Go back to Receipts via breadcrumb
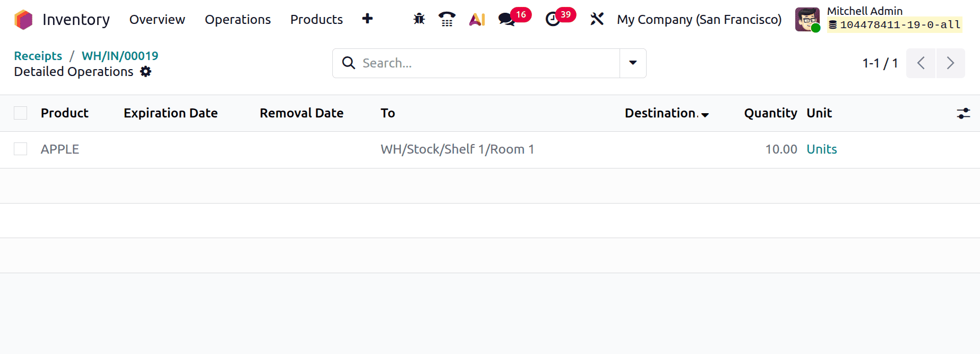 [38, 55]
